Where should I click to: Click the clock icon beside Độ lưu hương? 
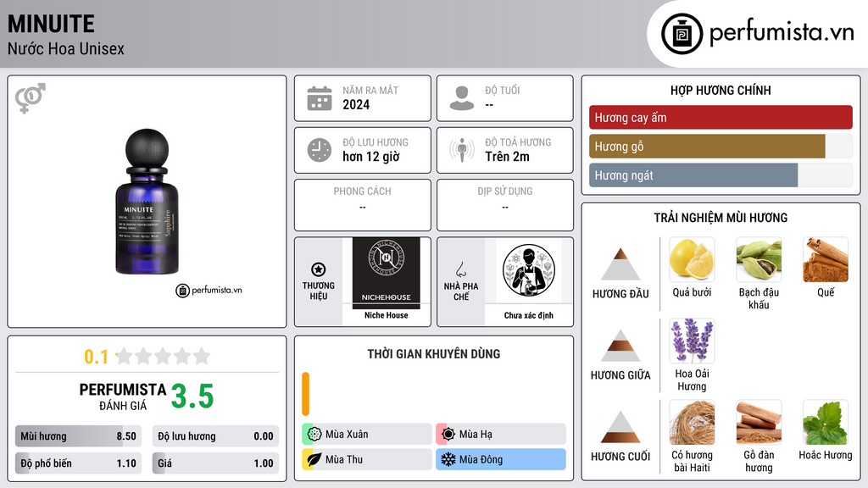(x=320, y=150)
